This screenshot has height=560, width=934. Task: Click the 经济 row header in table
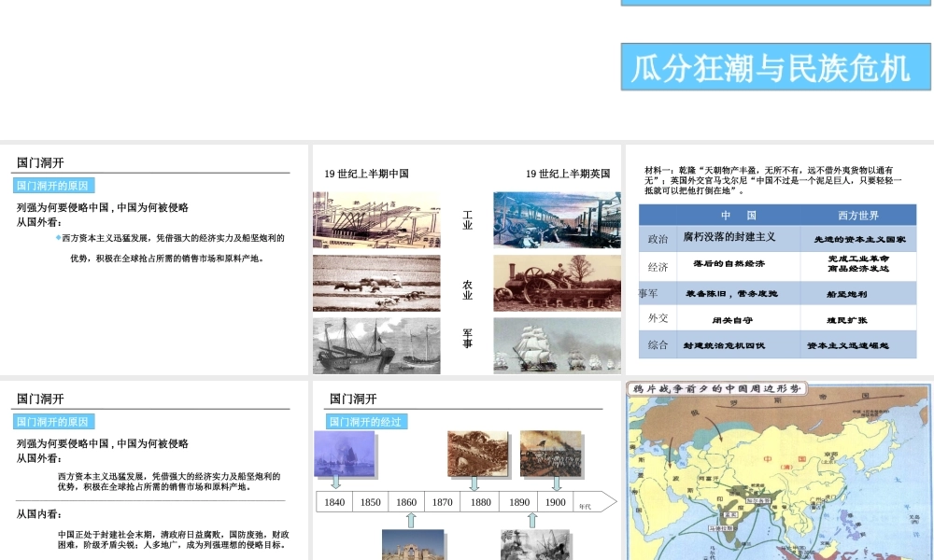click(x=658, y=267)
